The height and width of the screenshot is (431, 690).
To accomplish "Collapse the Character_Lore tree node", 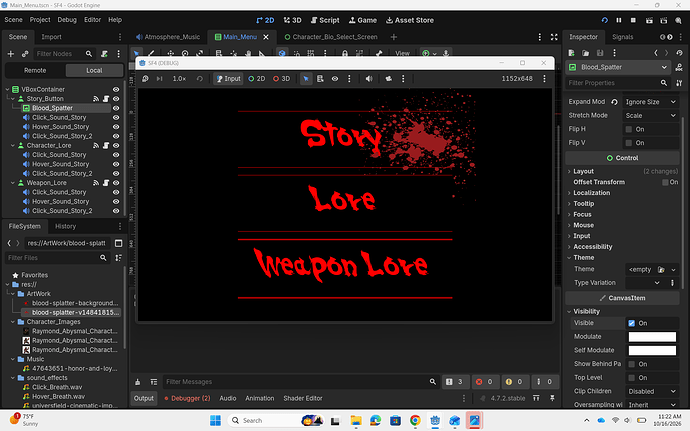I will tap(13, 145).
